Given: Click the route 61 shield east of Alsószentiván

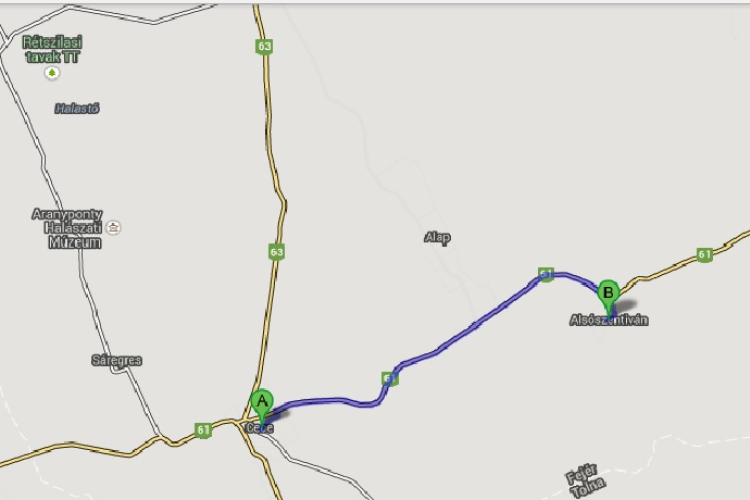Looking at the screenshot, I should (704, 254).
